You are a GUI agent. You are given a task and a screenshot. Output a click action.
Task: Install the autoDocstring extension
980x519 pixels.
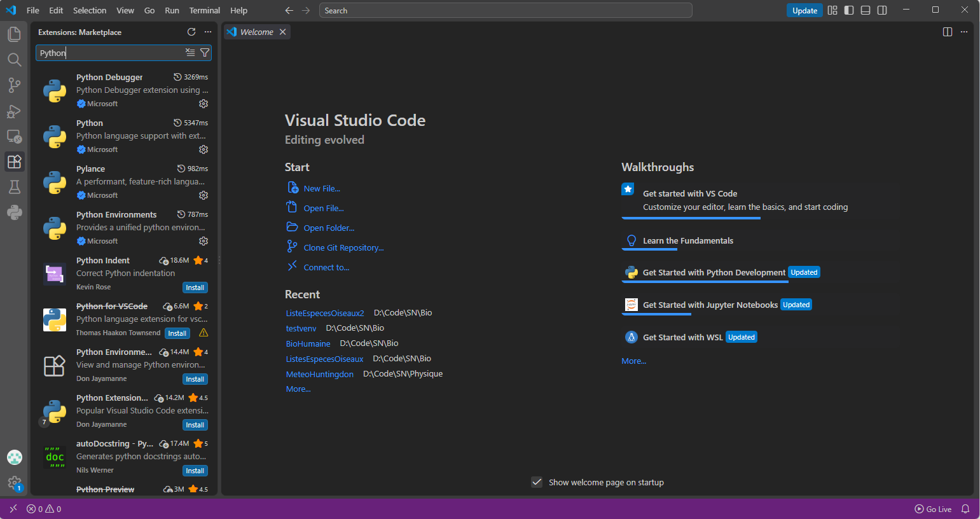coord(195,471)
